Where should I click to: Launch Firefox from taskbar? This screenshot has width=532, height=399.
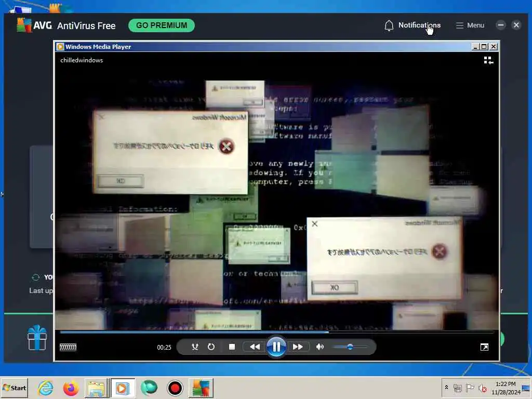(71, 388)
